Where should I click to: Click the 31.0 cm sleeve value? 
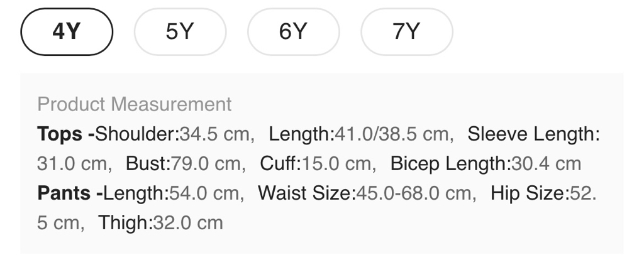click(x=73, y=164)
